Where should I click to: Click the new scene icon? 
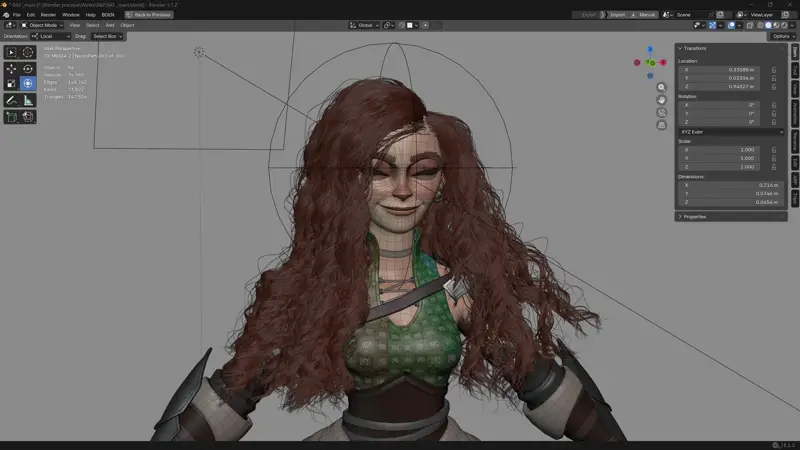coord(720,15)
